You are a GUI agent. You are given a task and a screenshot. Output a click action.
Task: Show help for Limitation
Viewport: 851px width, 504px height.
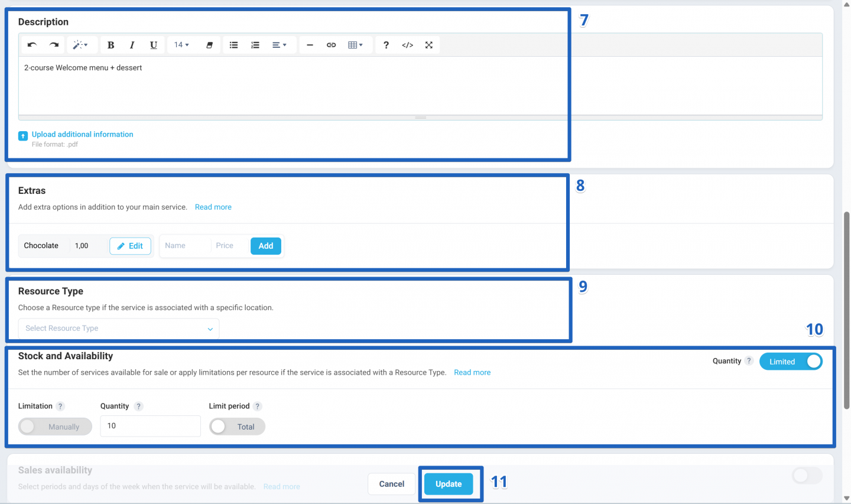pos(60,407)
